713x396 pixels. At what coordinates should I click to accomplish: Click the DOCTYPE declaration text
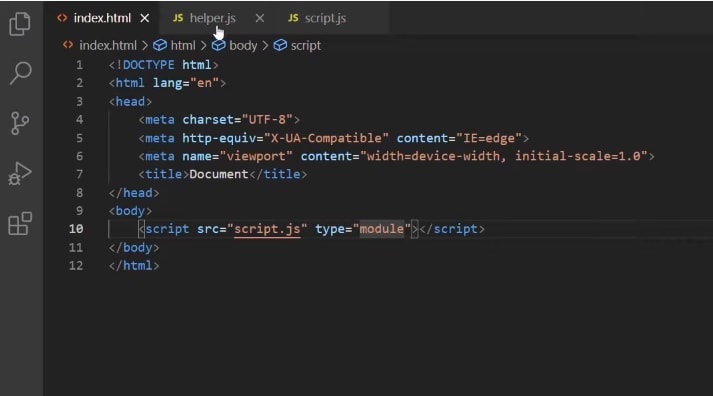point(163,65)
